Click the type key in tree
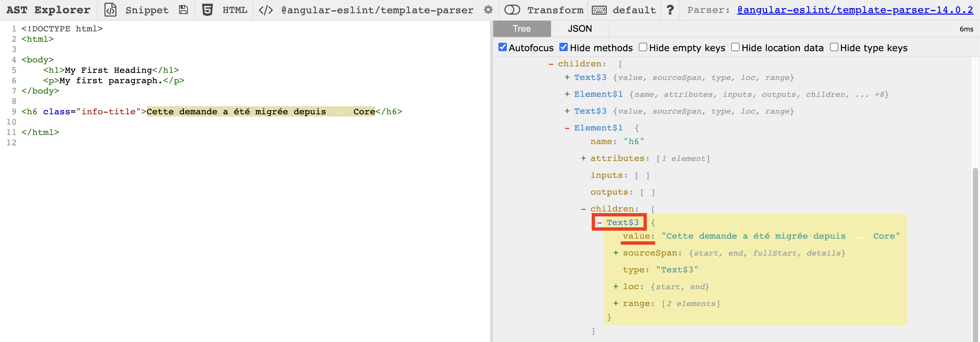The height and width of the screenshot is (342, 980). tap(634, 270)
